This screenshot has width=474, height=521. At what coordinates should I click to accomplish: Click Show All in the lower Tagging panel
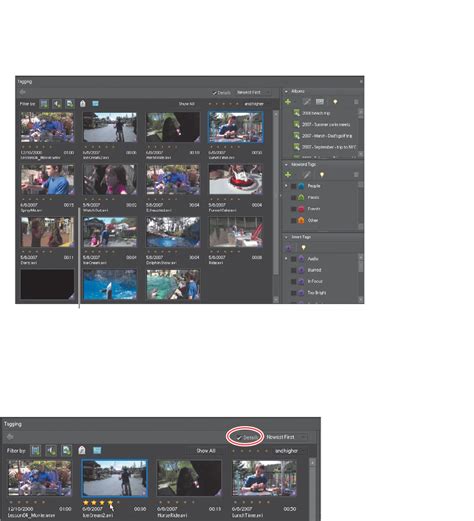[206, 451]
